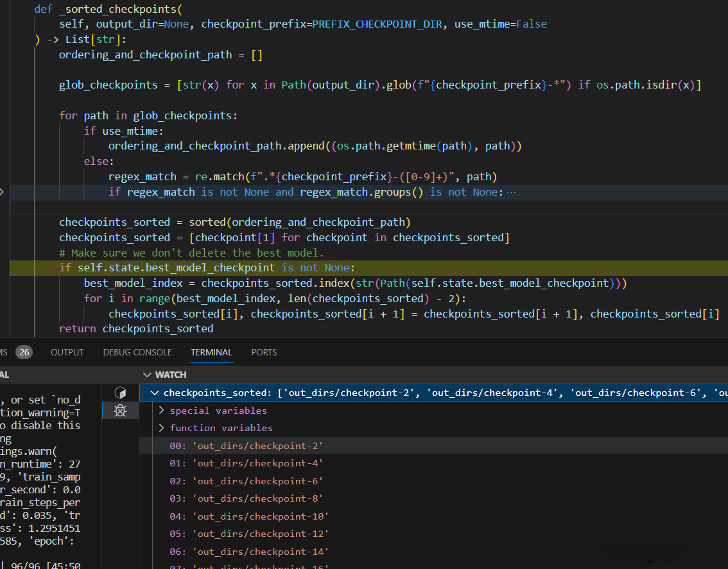Expand the special variables node
The image size is (728, 569).
(161, 411)
